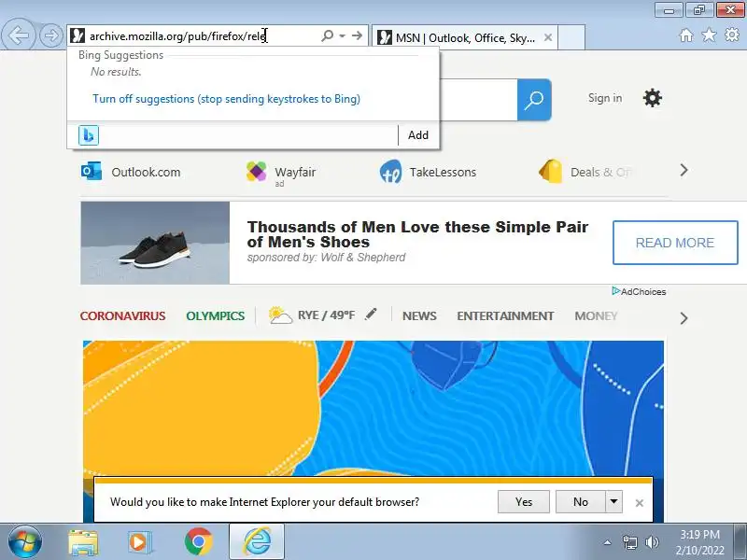Image resolution: width=747 pixels, height=560 pixels.
Task: Open the address bar autocomplete dropdown arrow
Action: click(x=342, y=35)
